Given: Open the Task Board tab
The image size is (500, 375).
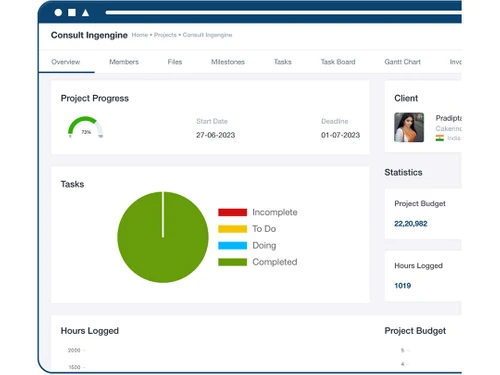Looking at the screenshot, I should [x=338, y=62].
